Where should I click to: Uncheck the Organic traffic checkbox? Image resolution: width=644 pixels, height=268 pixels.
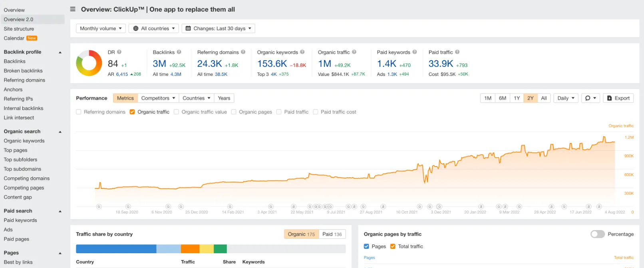tap(132, 112)
